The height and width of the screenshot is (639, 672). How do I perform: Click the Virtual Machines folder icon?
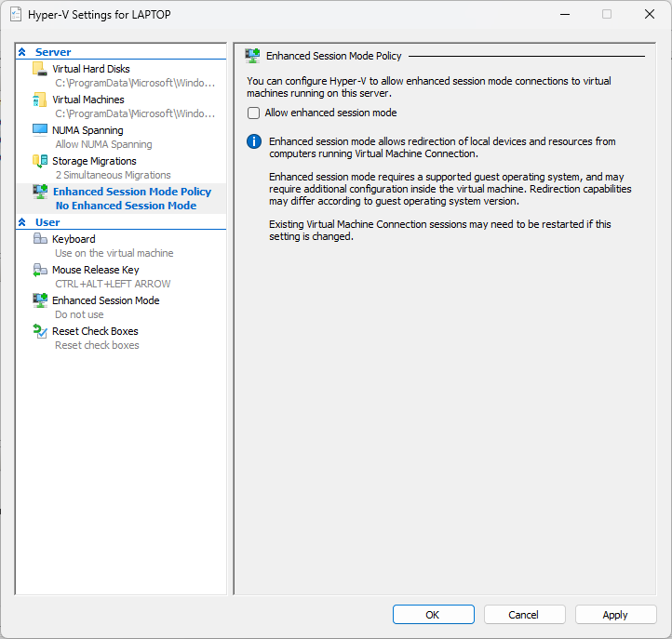39,100
